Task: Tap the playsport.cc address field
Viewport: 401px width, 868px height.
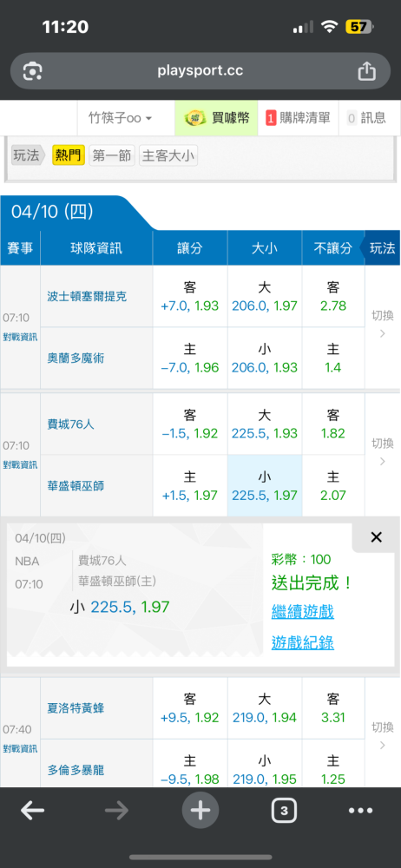Action: (200, 71)
